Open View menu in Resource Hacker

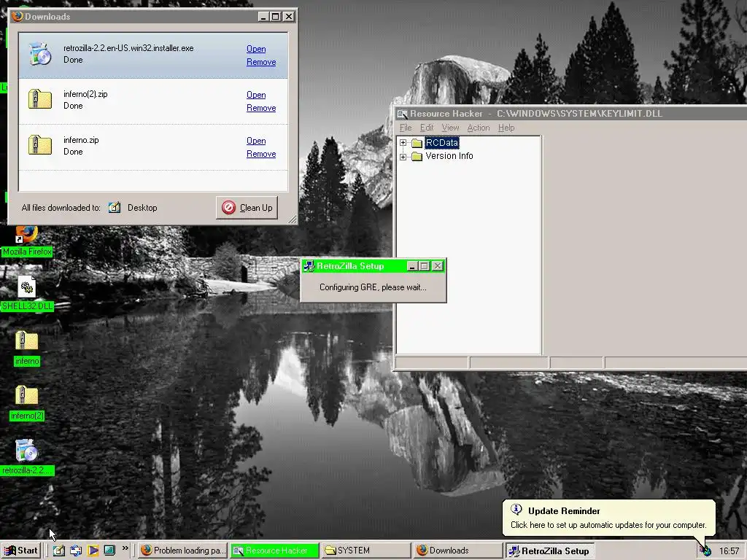(x=450, y=128)
